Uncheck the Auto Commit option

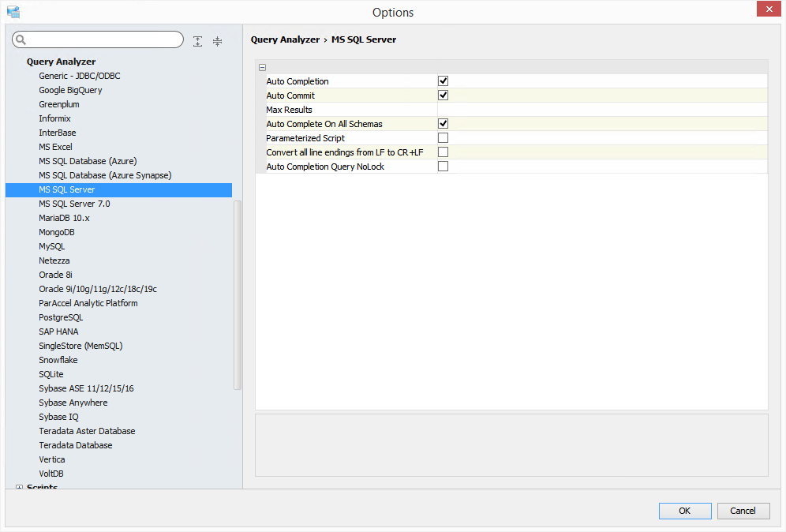click(444, 96)
